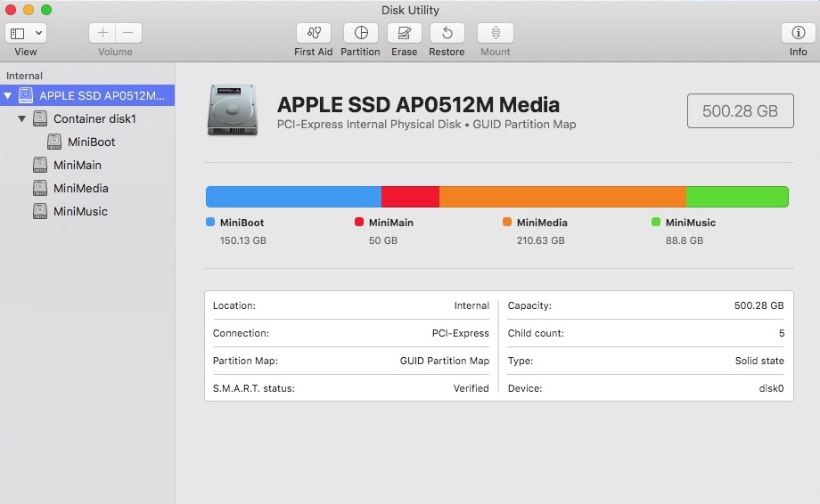Click the Capacity value in info table
Image resolution: width=820 pixels, height=504 pixels.
point(758,305)
